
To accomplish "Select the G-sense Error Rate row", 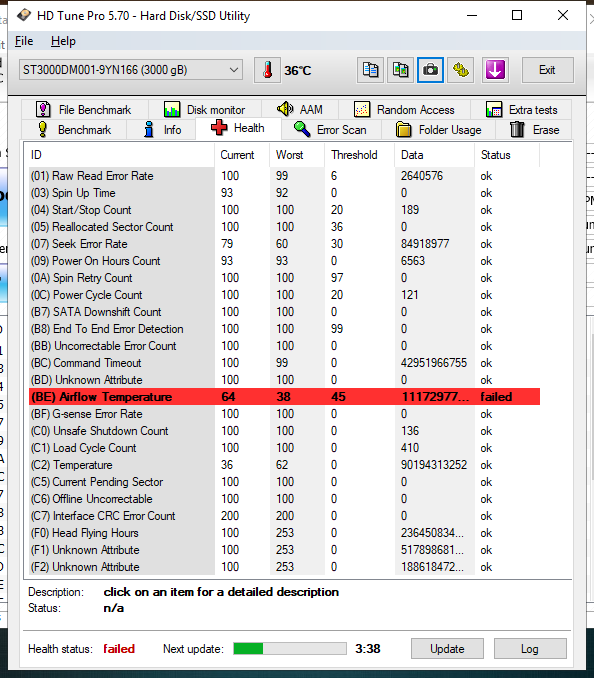I will [x=284, y=414].
